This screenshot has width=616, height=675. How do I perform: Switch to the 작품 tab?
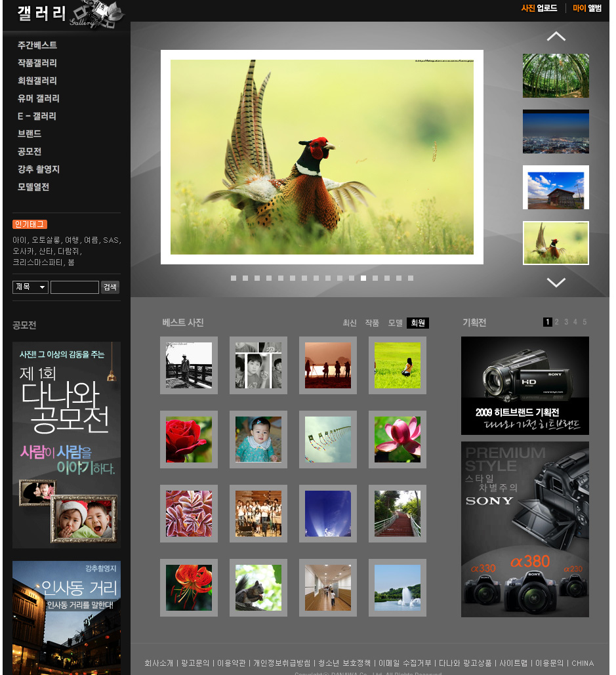372,323
